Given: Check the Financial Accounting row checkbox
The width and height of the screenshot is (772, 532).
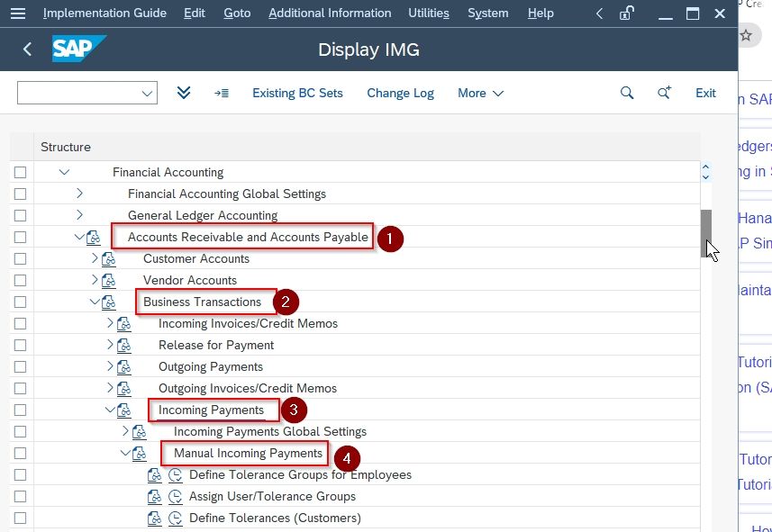Looking at the screenshot, I should pyautogui.click(x=20, y=172).
